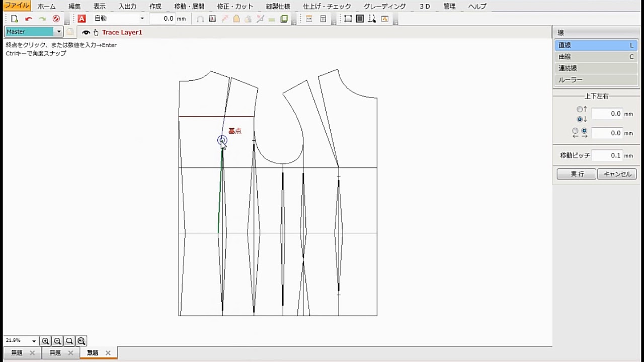Open the 自動 text size dropdown
644x362 pixels.
(x=142, y=19)
